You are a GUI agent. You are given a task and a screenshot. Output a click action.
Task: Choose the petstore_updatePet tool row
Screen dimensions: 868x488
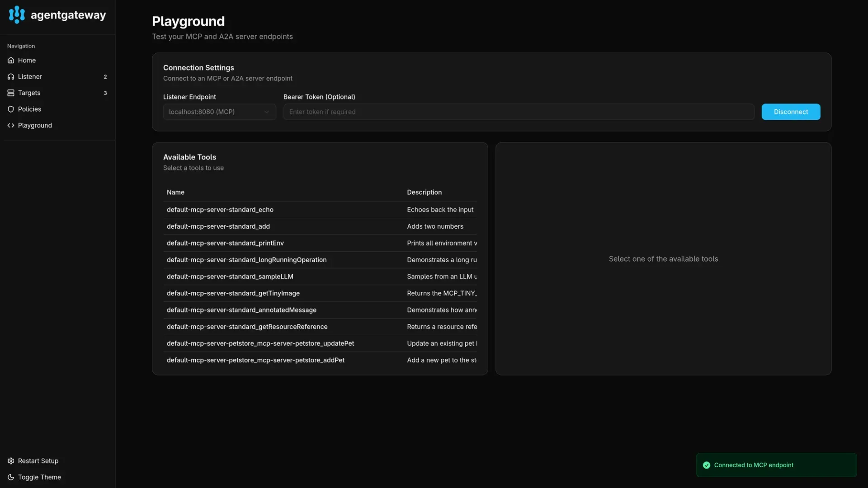click(x=320, y=343)
